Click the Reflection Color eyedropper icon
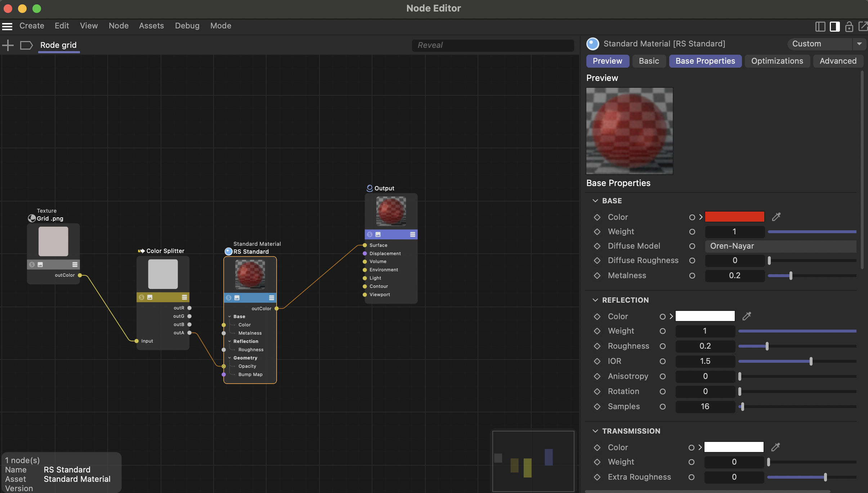This screenshot has height=493, width=868. coord(747,316)
